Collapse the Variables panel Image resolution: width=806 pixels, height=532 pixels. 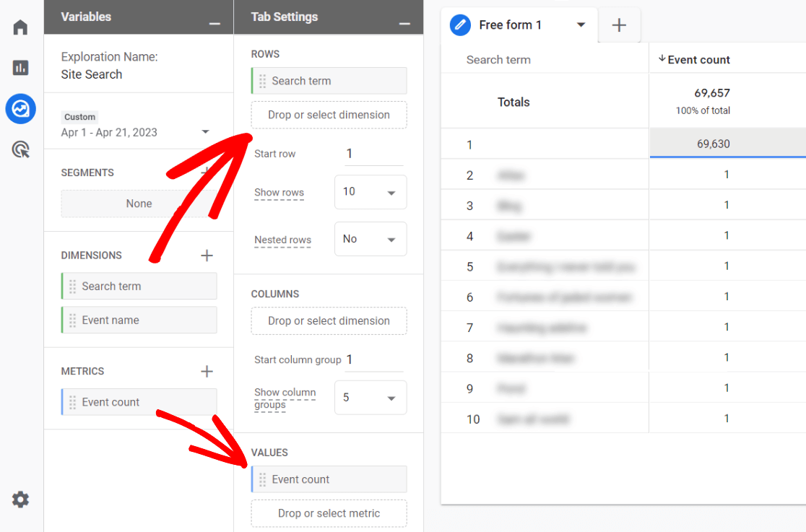214,22
